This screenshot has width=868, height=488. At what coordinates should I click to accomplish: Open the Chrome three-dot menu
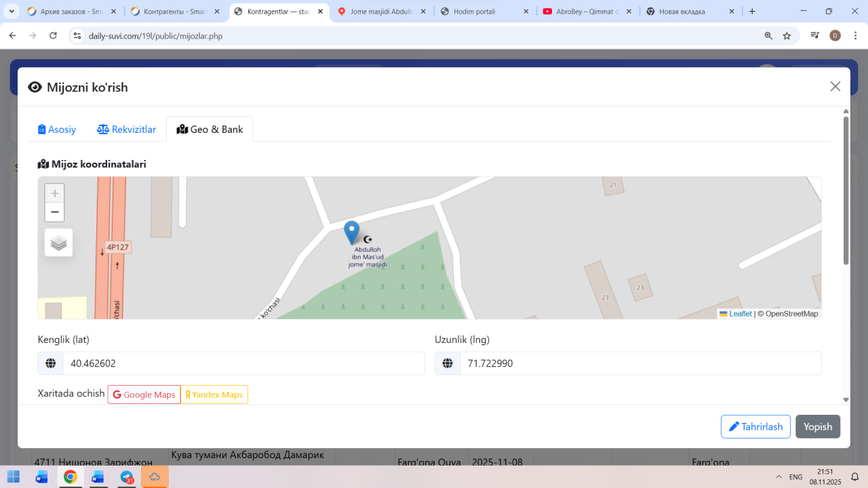854,36
